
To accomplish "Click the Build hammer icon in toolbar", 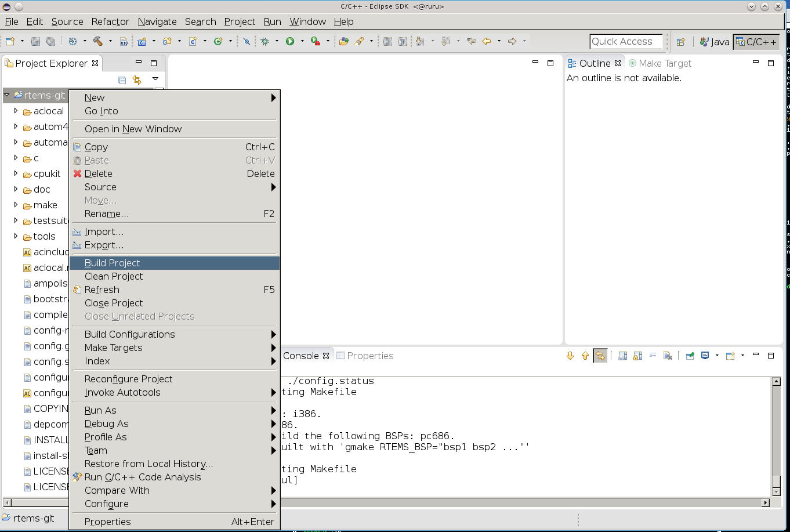I will pyautogui.click(x=97, y=41).
